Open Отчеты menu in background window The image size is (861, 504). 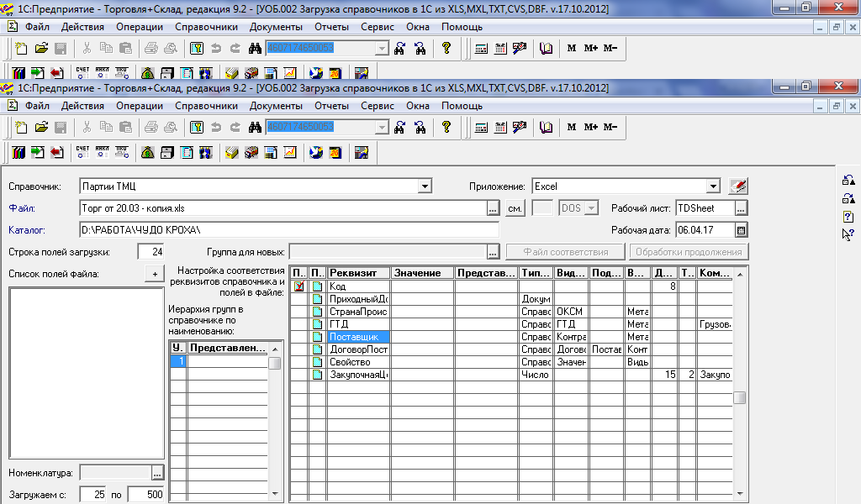point(331,27)
